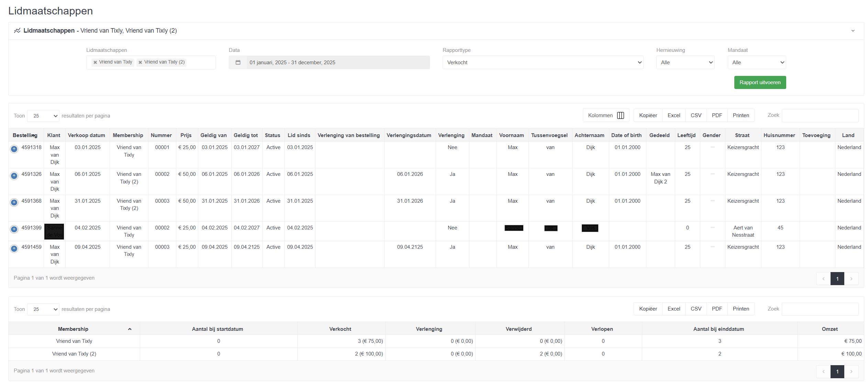This screenshot has height=382, width=868.
Task: Expand row details for order 4591326
Action: [14, 176]
